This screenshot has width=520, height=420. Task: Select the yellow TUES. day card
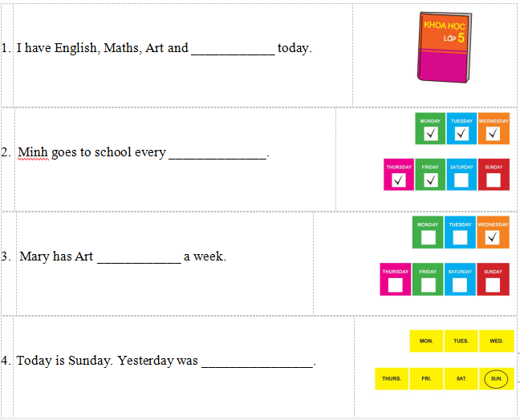pos(461,341)
